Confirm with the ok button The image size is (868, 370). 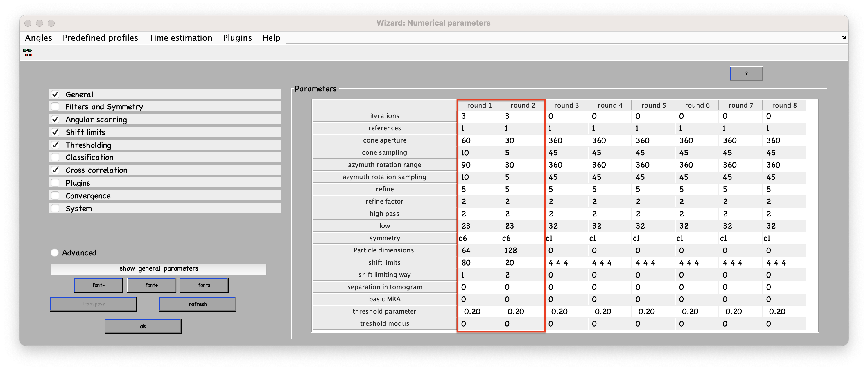[x=143, y=326]
